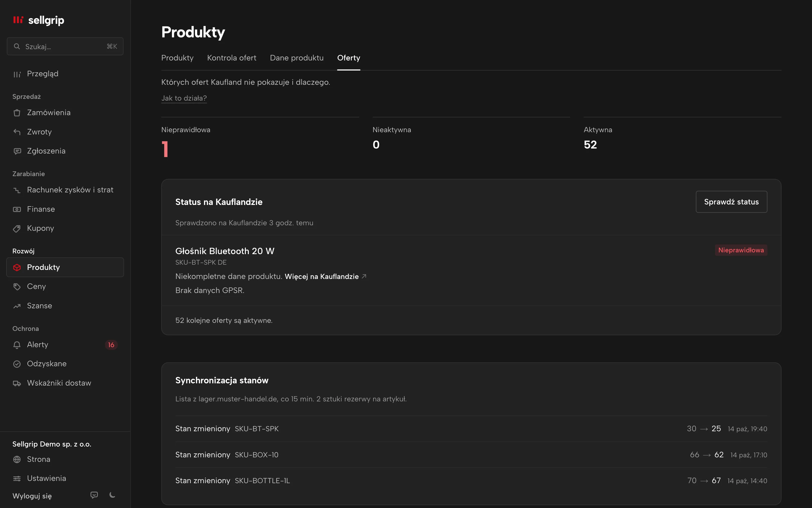Toggle dark mode moon icon
812x508 pixels.
point(113,495)
